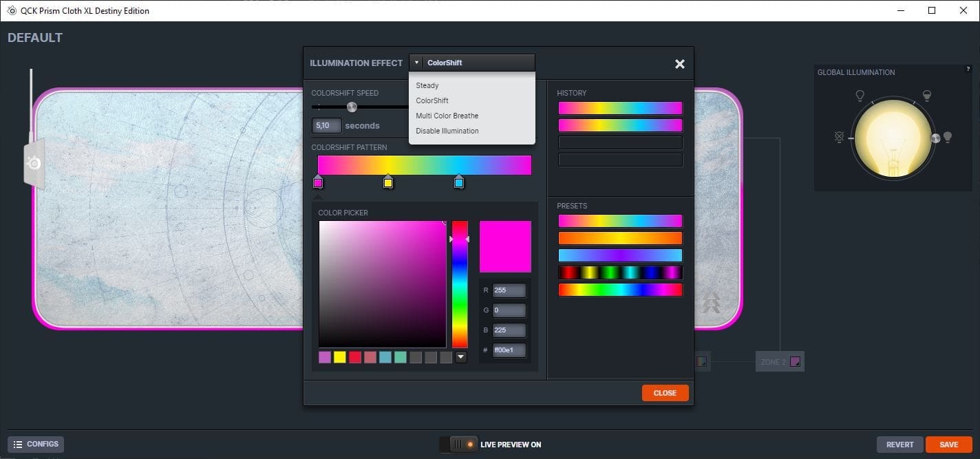The height and width of the screenshot is (459, 980).
Task: Pick the dusty rose saved swatch
Action: tap(370, 357)
